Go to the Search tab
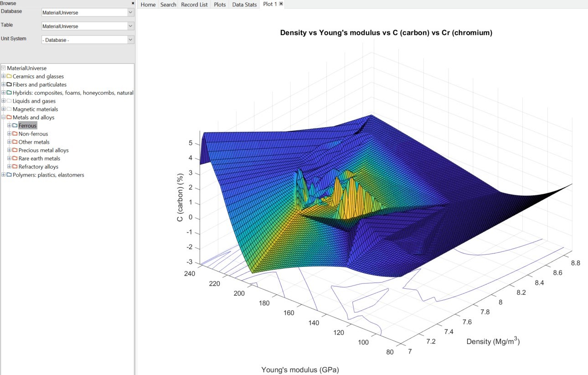The width and height of the screenshot is (588, 375). [168, 5]
